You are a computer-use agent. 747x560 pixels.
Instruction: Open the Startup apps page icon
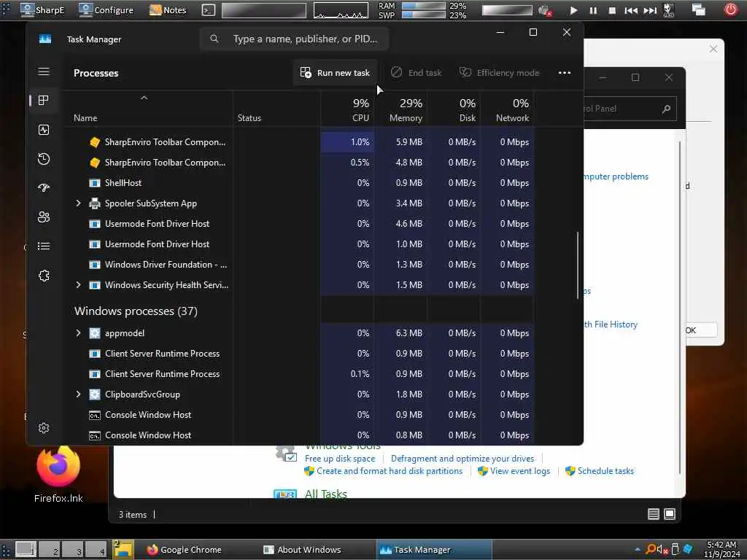[44, 187]
